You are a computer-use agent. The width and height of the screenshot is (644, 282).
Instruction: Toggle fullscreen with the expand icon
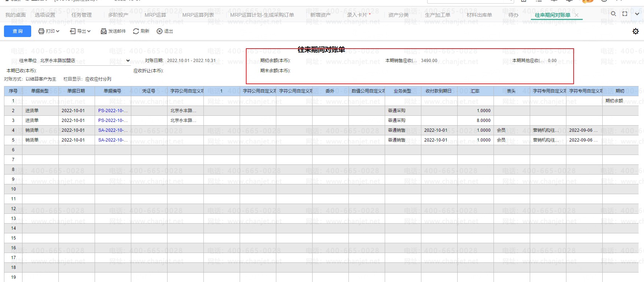pos(625,14)
